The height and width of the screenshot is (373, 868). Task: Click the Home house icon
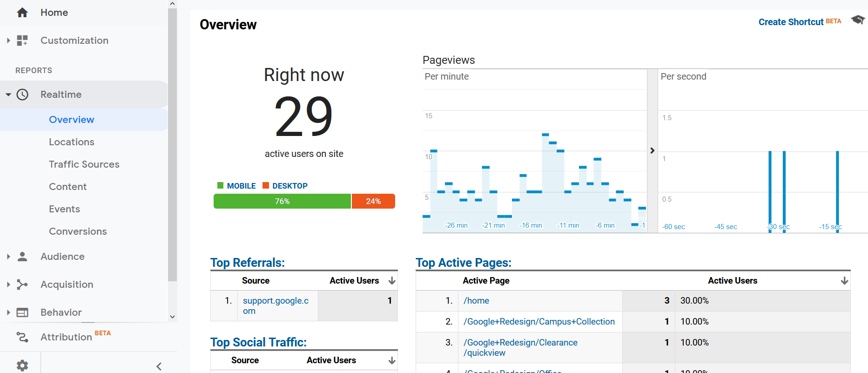(x=22, y=13)
